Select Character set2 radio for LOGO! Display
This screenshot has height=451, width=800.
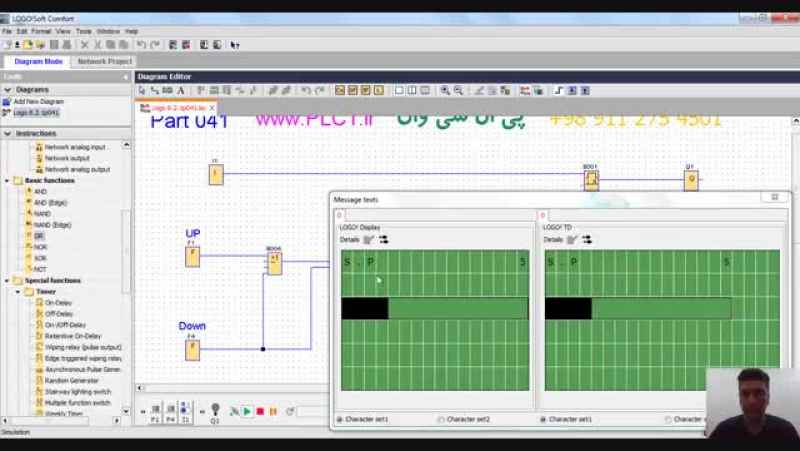[441, 419]
